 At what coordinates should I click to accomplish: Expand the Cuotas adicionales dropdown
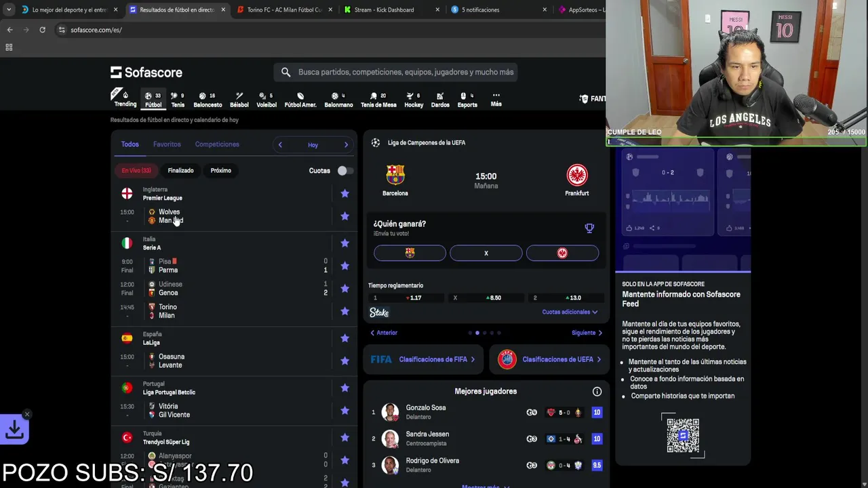(570, 312)
